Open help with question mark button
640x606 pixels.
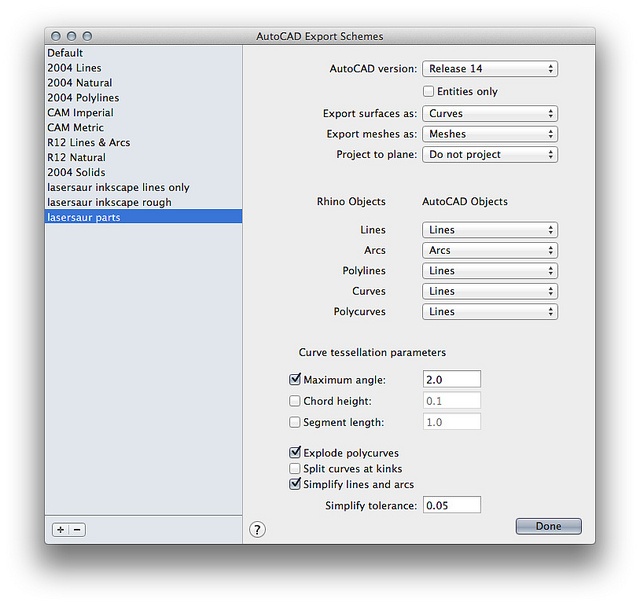257,529
